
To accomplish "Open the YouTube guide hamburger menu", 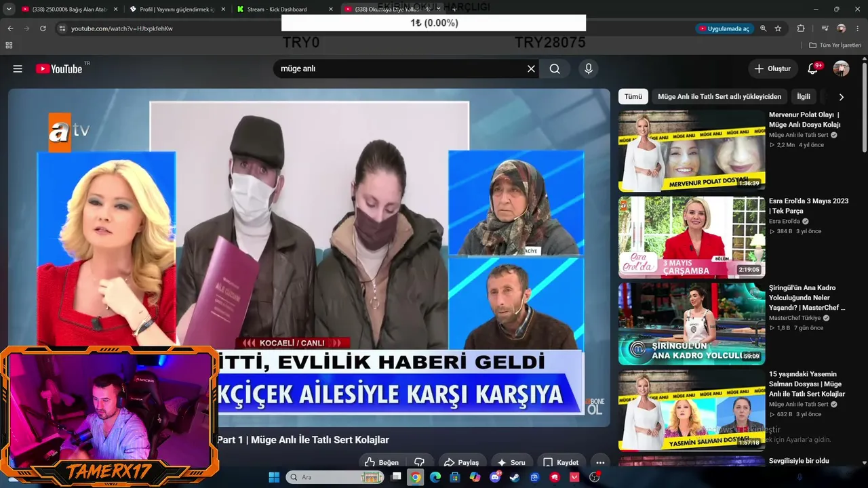I will [x=18, y=68].
